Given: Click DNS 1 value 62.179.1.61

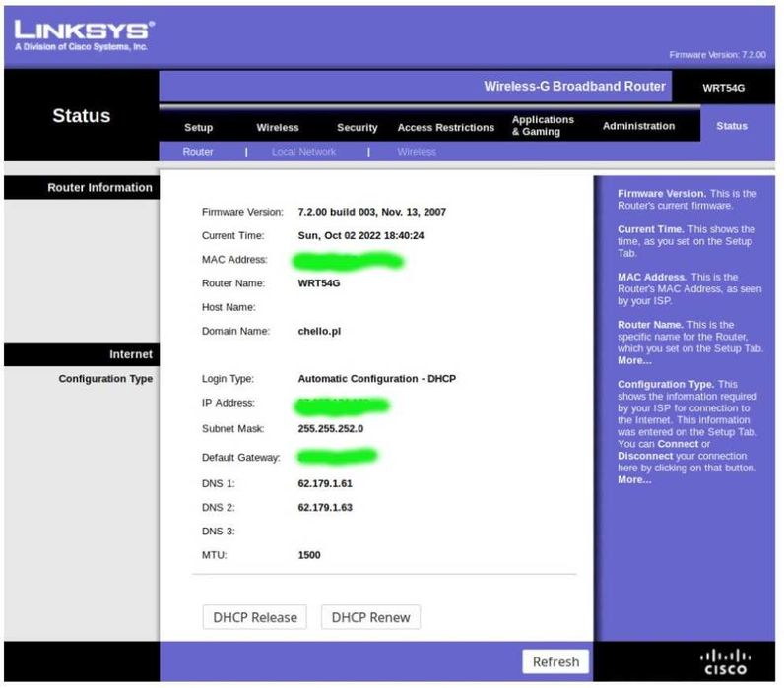Looking at the screenshot, I should [x=325, y=483].
